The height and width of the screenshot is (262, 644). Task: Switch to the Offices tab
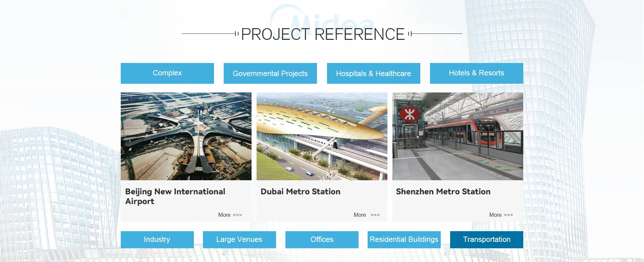[x=322, y=240]
